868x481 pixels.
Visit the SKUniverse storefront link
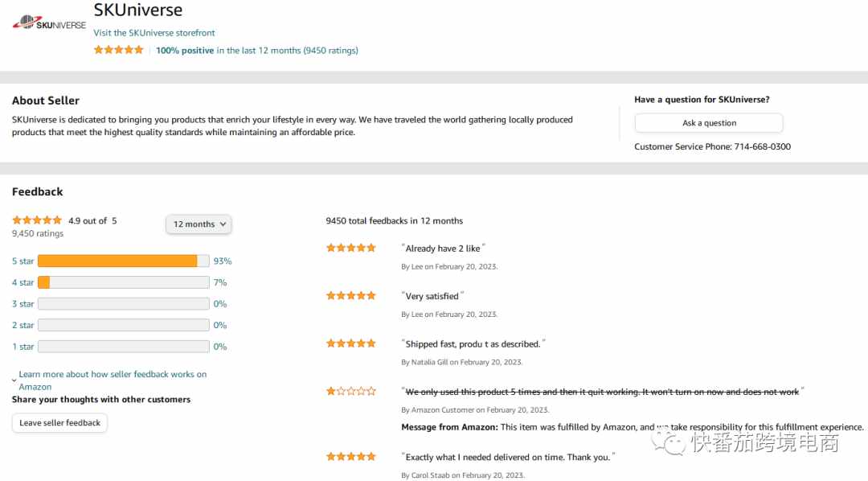[154, 33]
